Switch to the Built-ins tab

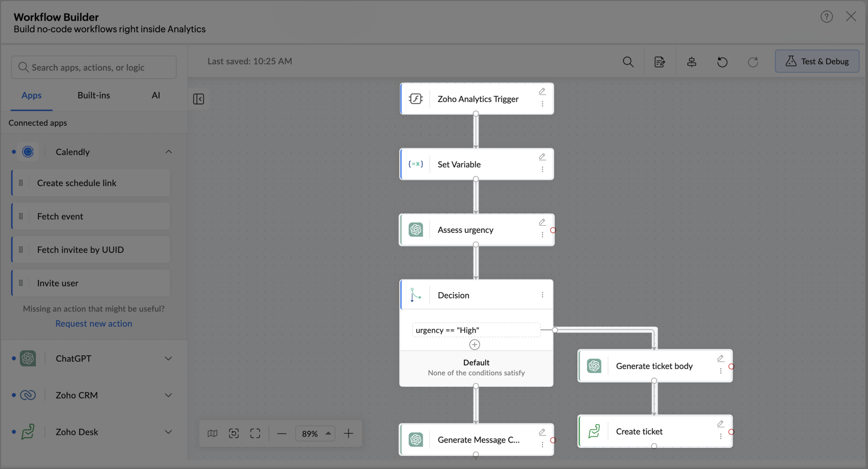pyautogui.click(x=94, y=95)
